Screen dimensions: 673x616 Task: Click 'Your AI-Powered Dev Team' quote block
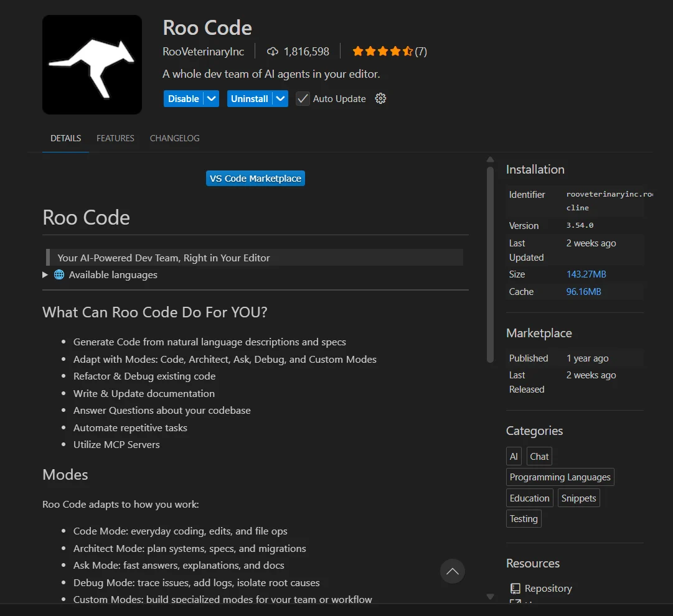coord(255,258)
